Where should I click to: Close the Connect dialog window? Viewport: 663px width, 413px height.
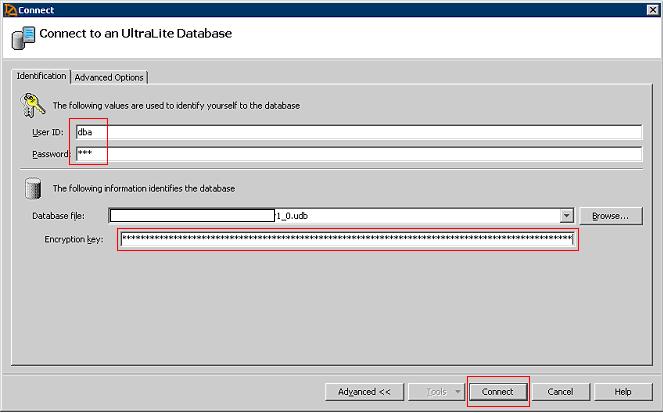click(652, 10)
